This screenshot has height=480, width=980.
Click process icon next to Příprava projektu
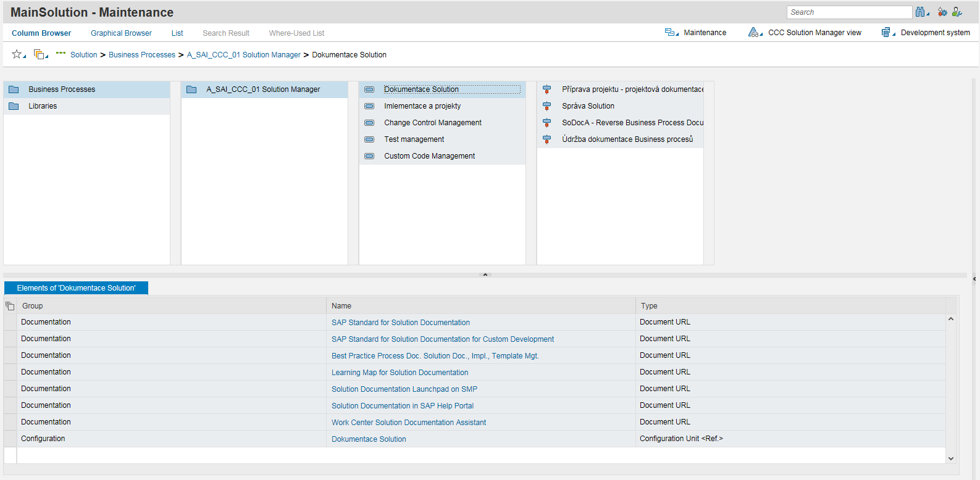tap(547, 89)
